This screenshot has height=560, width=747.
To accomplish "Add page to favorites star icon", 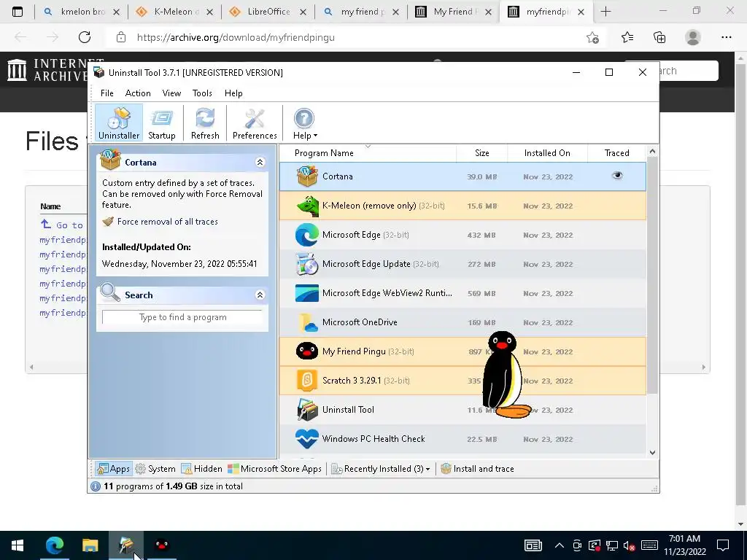I will (x=592, y=37).
